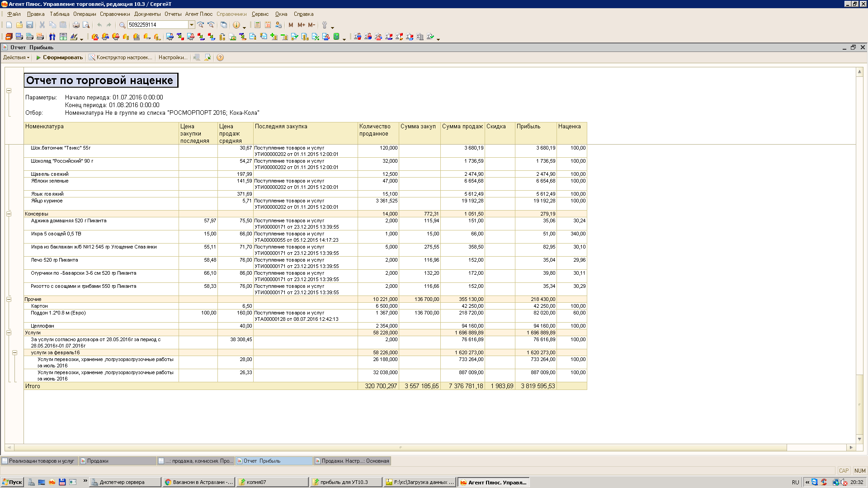Screen dimensions: 868x488
Task: Click the RU language indicator in tray
Action: [795, 482]
